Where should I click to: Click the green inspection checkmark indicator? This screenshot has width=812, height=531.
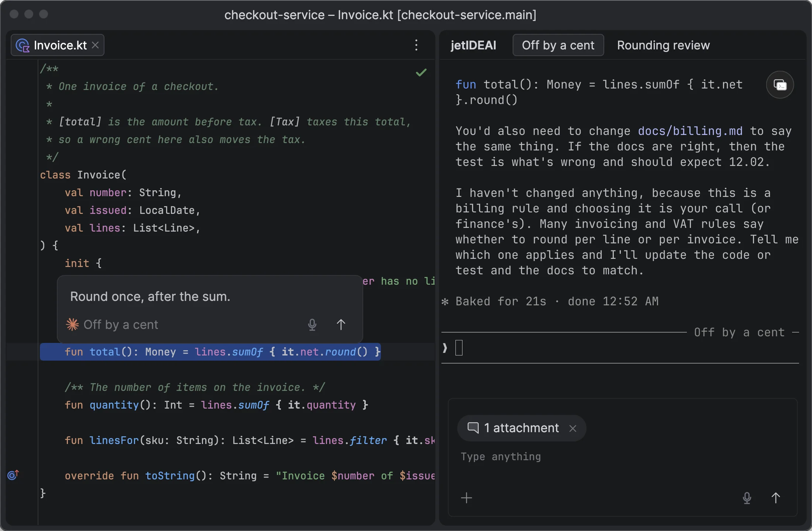pyautogui.click(x=421, y=72)
